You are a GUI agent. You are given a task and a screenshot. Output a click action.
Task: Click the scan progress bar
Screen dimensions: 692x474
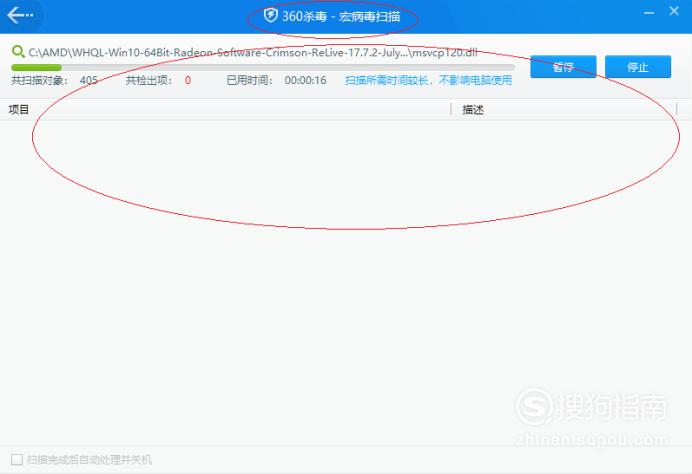point(263,68)
